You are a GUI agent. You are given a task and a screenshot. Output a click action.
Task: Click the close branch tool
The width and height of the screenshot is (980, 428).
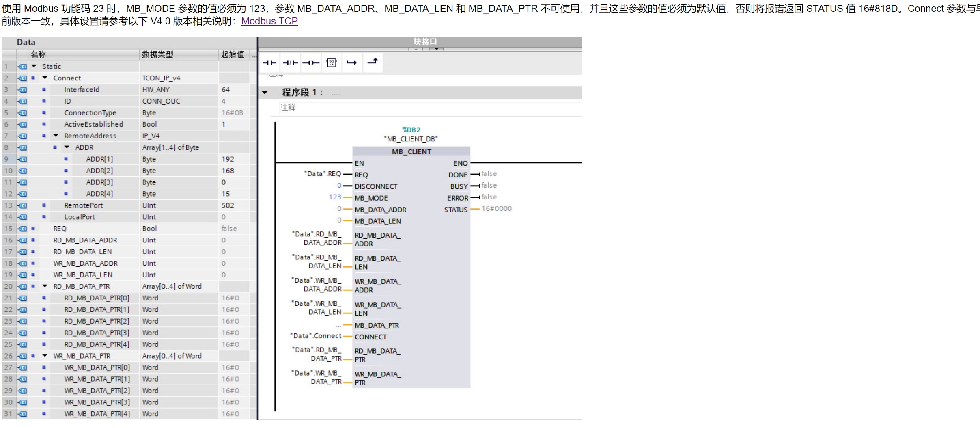coord(373,62)
